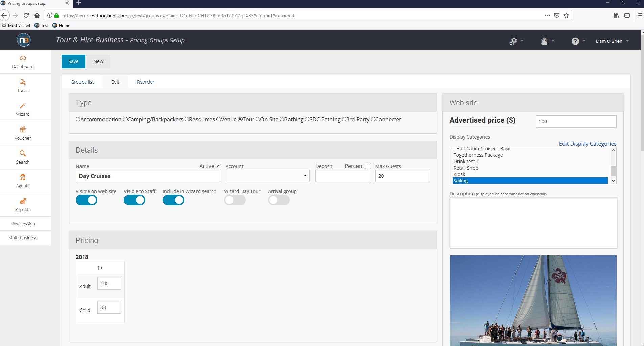The width and height of the screenshot is (644, 346).
Task: Expand the help question mark menu
Action: click(578, 41)
